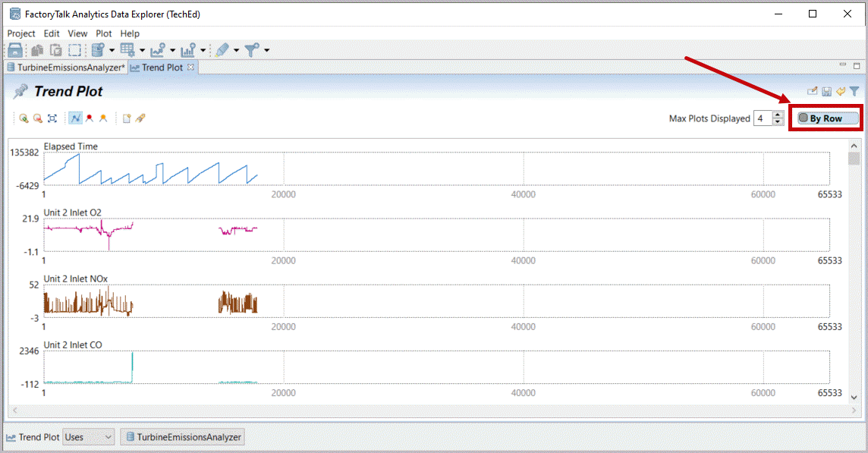Click the Max Plots Displayed input field
Screen dimensions: 868x453
tap(762, 118)
